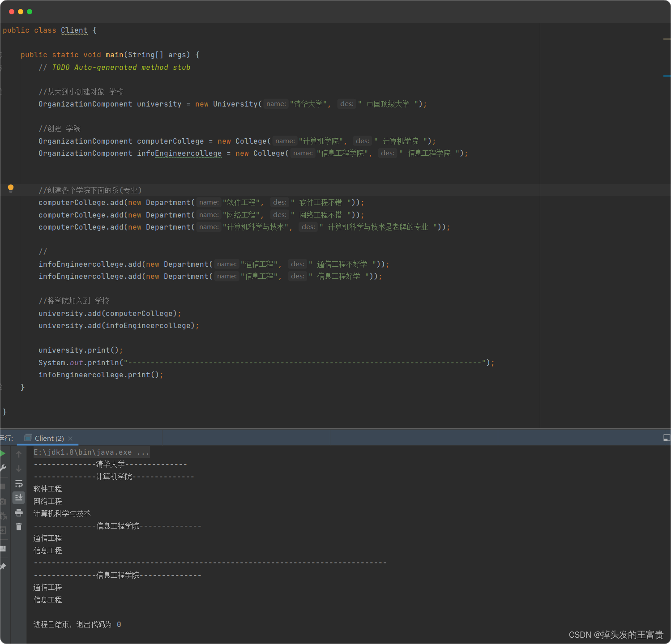Click the yellow warning marker on scrollbar stripe
This screenshot has height=644, width=671.
(x=667, y=39)
